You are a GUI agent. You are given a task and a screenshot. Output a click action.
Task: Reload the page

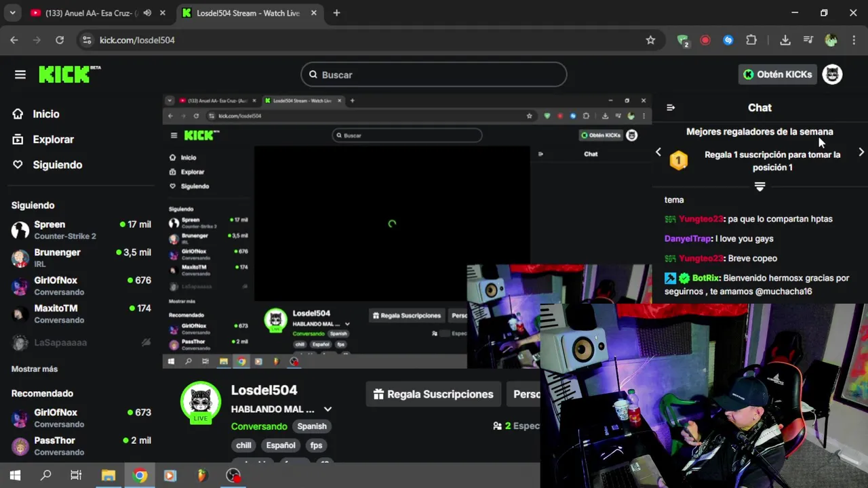(60, 40)
